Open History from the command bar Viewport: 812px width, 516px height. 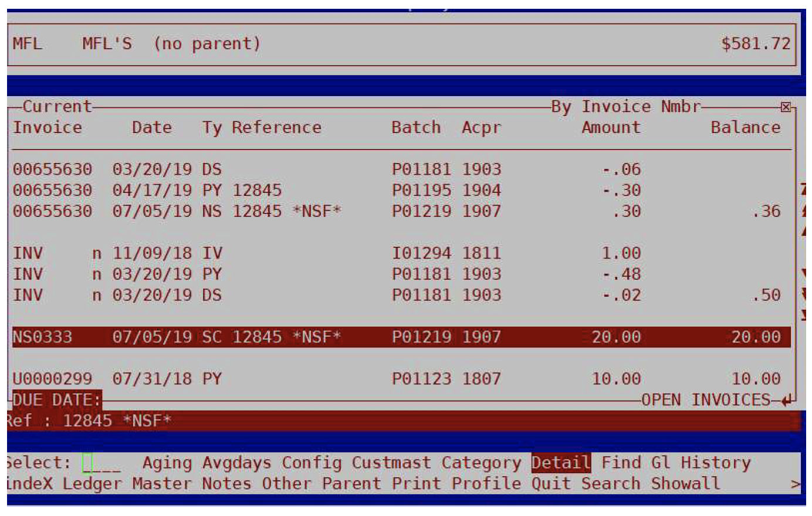click(716, 463)
